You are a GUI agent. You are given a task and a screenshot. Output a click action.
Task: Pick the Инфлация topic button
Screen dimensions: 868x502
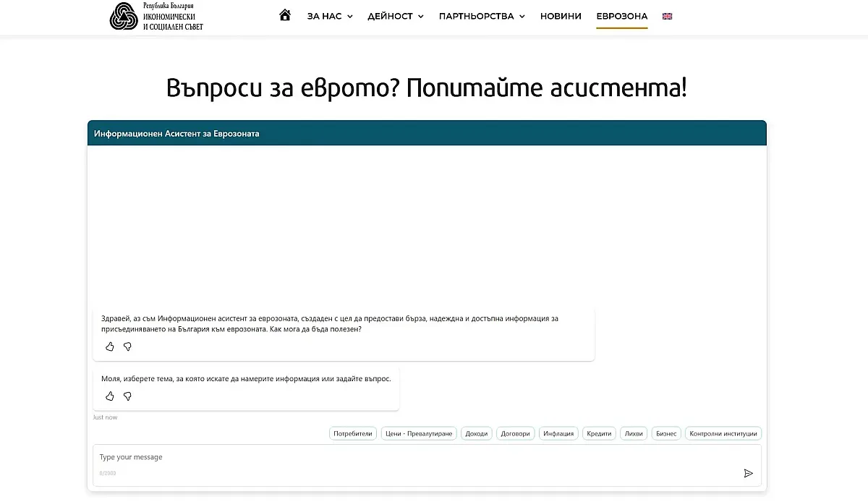click(558, 433)
